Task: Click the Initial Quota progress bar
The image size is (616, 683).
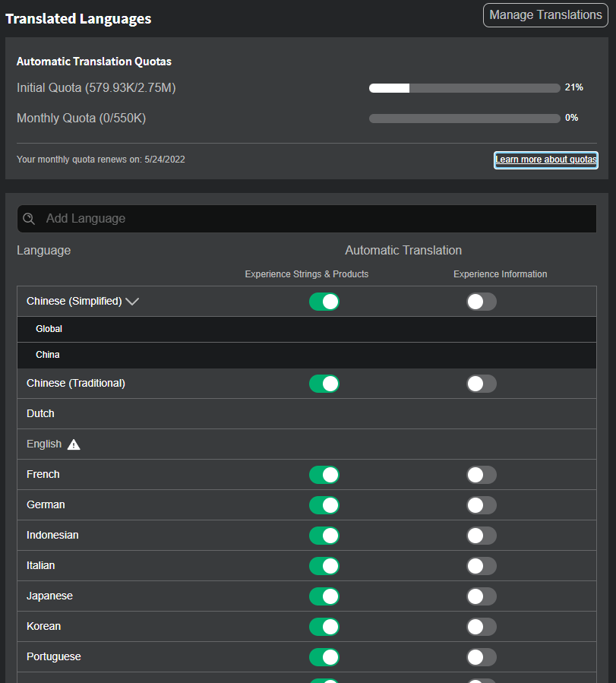Action: (x=464, y=88)
